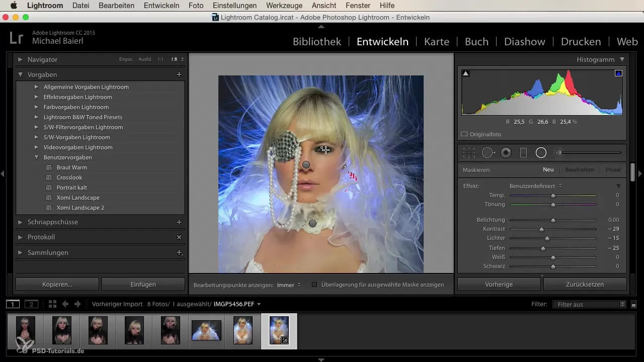Select the Radial Filter tool icon
Viewport: 644px width, 362px height.
click(541, 153)
